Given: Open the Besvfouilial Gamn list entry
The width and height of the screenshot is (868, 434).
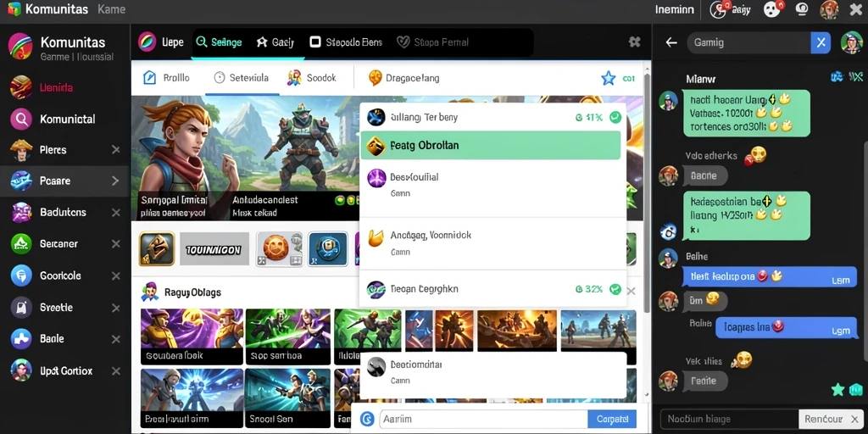Looking at the screenshot, I should pyautogui.click(x=492, y=186).
